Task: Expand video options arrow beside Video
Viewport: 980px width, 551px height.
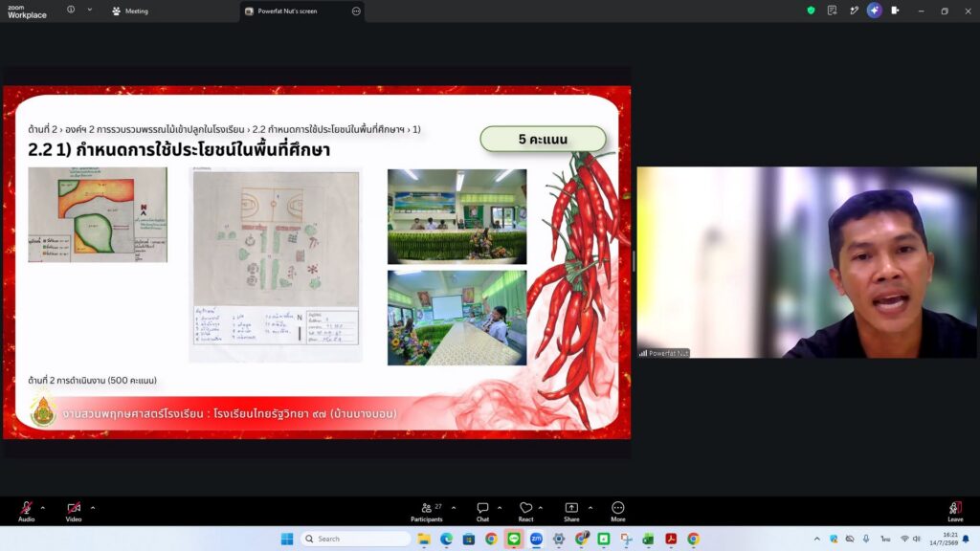Action: (x=93, y=507)
